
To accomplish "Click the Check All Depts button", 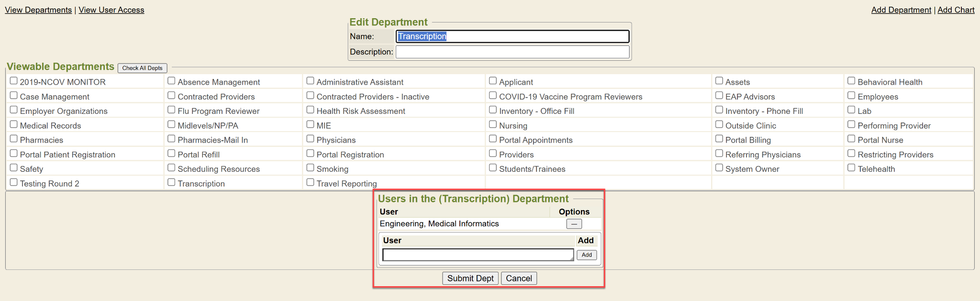I will pyautogui.click(x=142, y=68).
